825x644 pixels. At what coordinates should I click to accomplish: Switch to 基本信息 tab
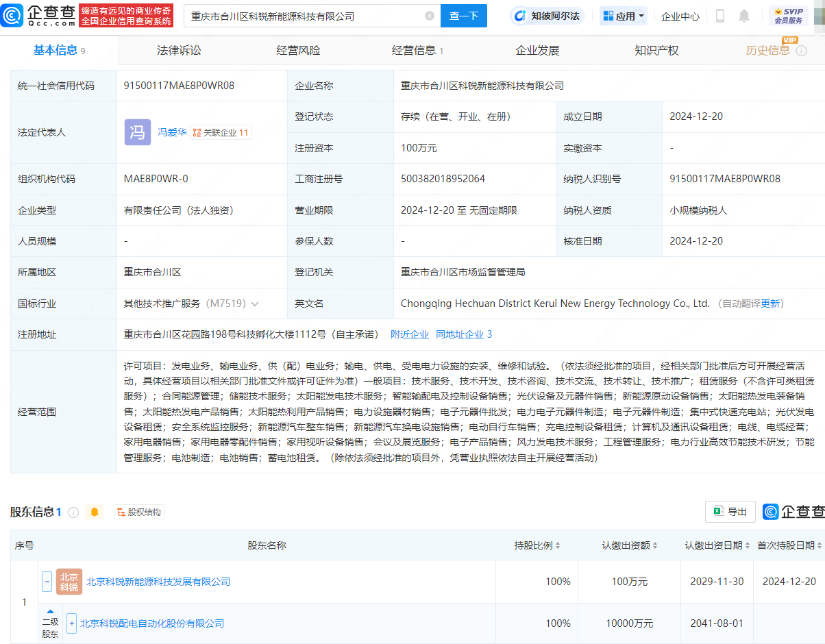pyautogui.click(x=59, y=50)
